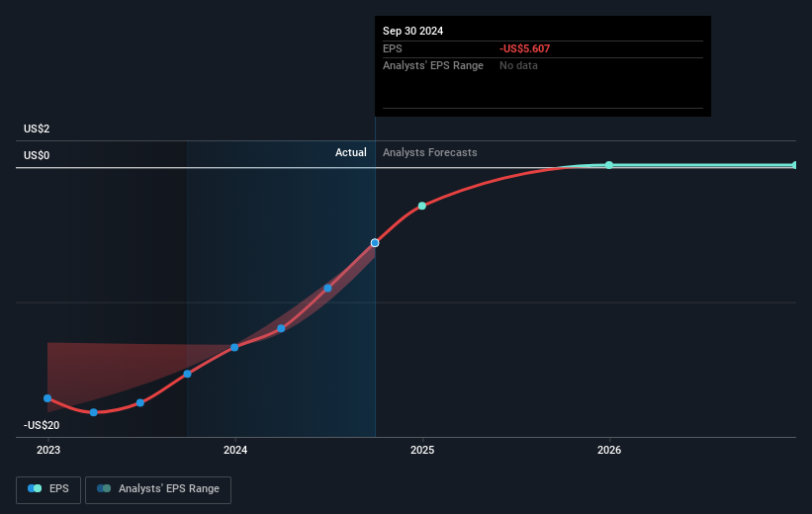Click the US$0 y-axis label
812x514 pixels.
pyautogui.click(x=37, y=155)
